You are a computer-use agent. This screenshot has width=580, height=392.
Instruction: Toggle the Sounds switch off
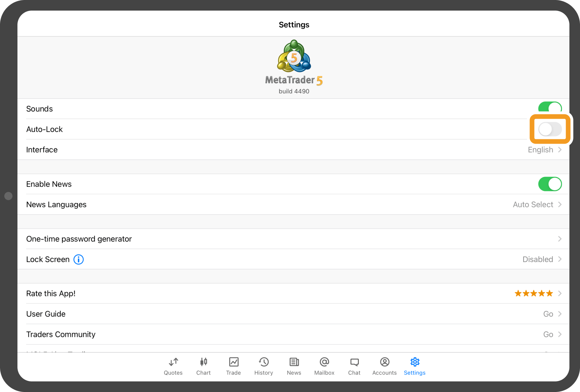(550, 108)
